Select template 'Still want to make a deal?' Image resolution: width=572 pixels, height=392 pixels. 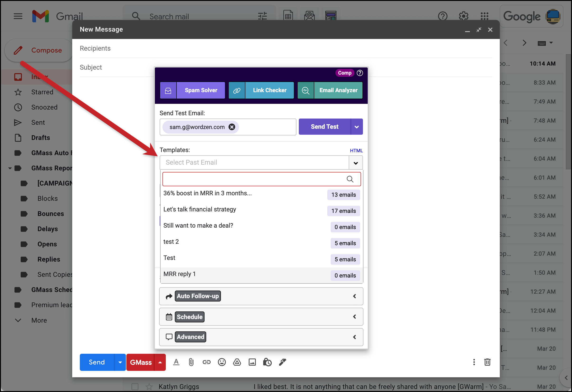(x=262, y=227)
